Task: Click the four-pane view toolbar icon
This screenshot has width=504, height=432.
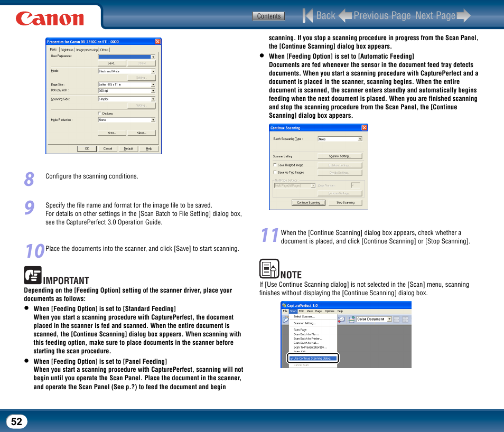Action: (x=405, y=319)
